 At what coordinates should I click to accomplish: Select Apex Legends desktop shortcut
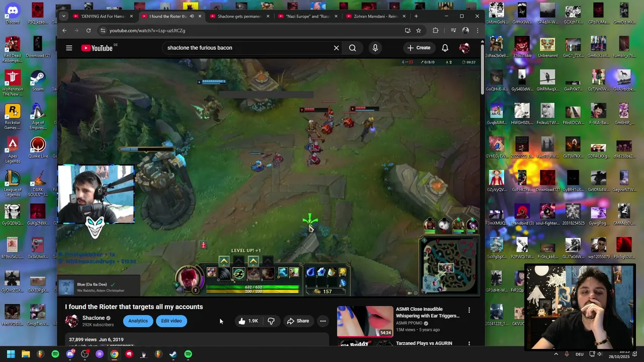point(13,151)
